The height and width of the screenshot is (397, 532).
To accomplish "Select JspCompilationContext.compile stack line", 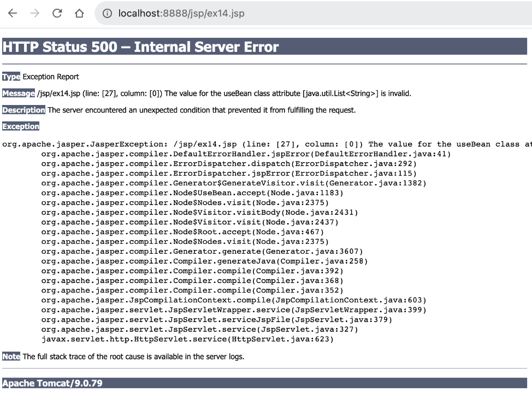I will click(x=234, y=300).
